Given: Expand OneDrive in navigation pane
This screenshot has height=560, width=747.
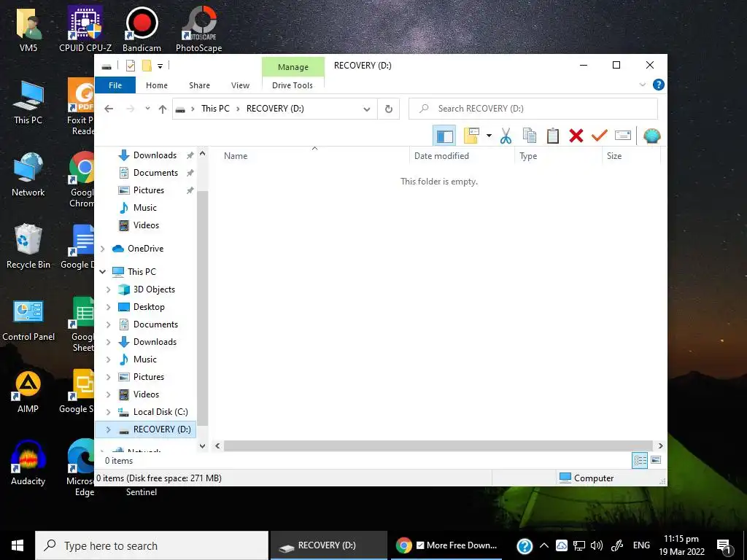Looking at the screenshot, I should pyautogui.click(x=102, y=249).
